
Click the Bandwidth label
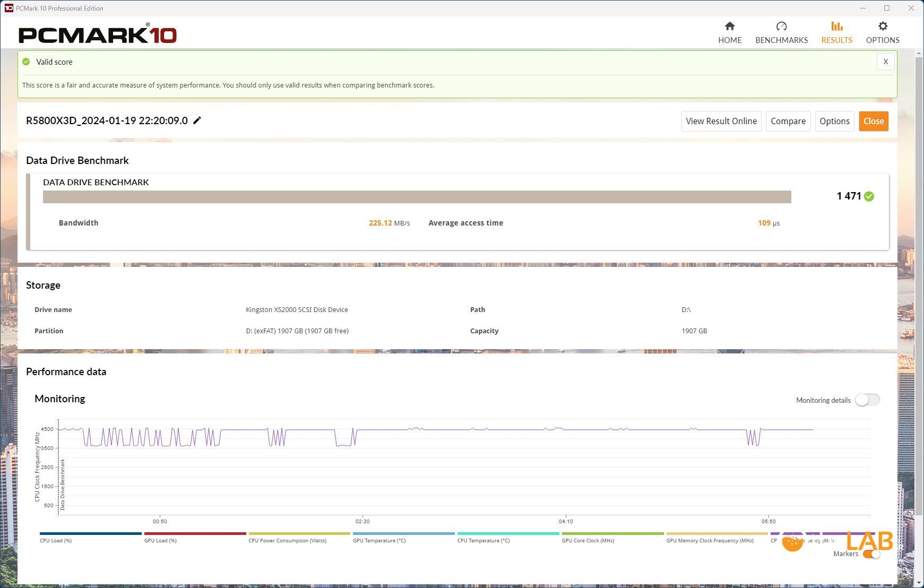click(x=79, y=223)
